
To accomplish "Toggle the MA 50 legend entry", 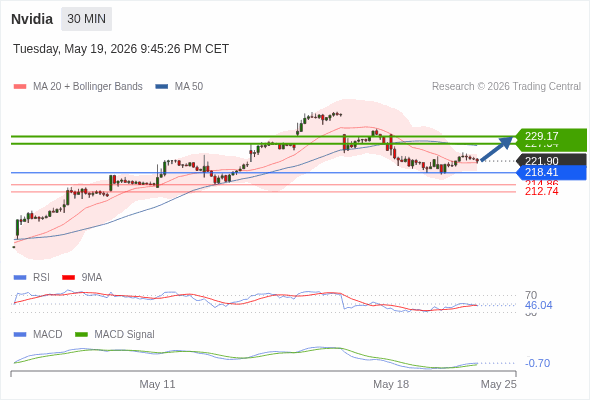I will click(179, 87).
